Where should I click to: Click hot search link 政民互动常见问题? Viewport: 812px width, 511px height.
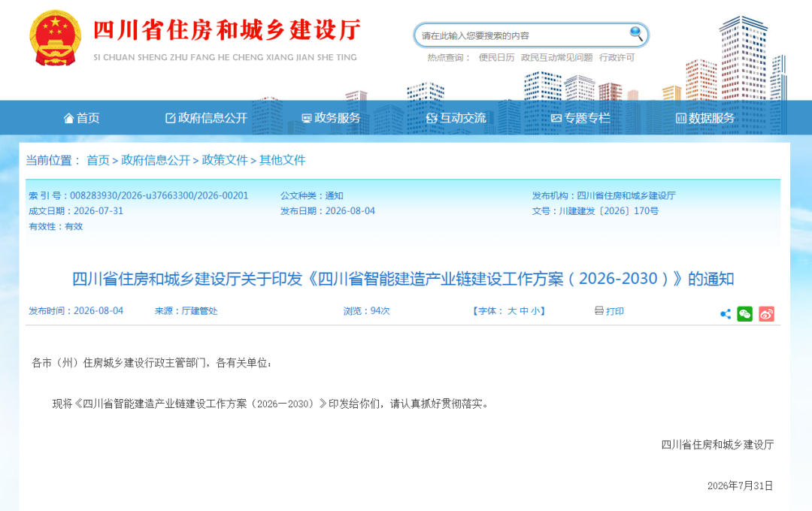[x=556, y=57]
